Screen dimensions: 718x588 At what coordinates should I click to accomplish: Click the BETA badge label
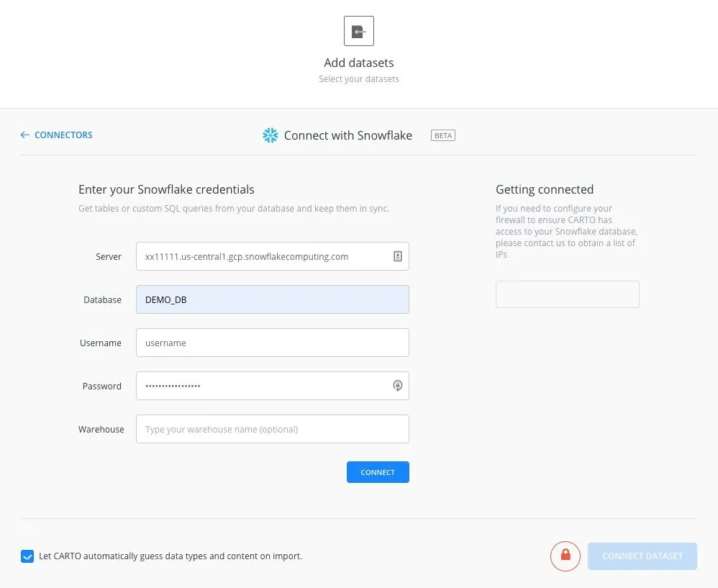[442, 135]
